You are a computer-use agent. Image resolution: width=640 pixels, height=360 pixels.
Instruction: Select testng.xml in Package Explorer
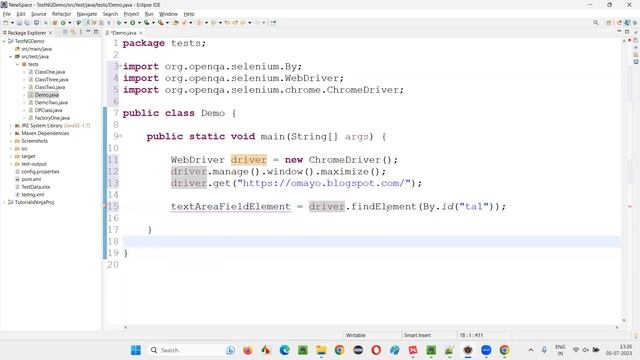tap(33, 195)
